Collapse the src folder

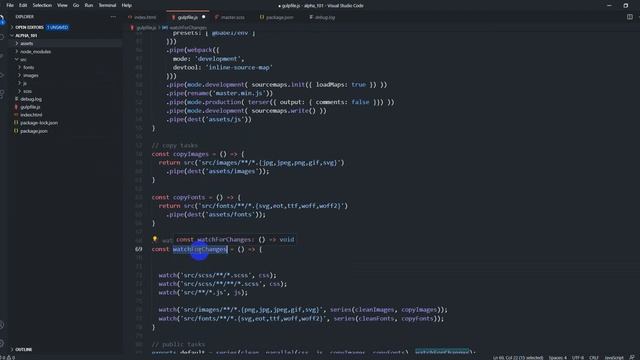tap(23, 60)
